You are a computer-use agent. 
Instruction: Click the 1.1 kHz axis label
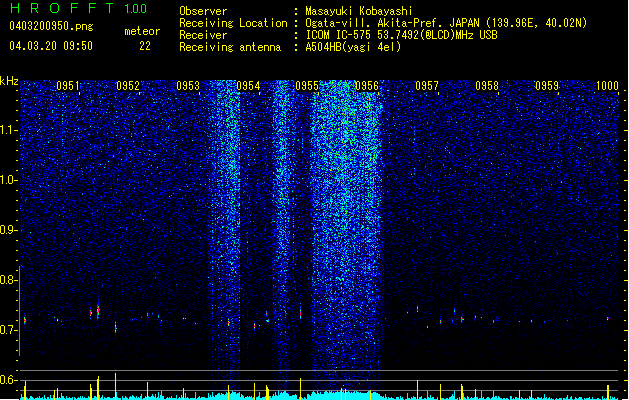[8, 130]
